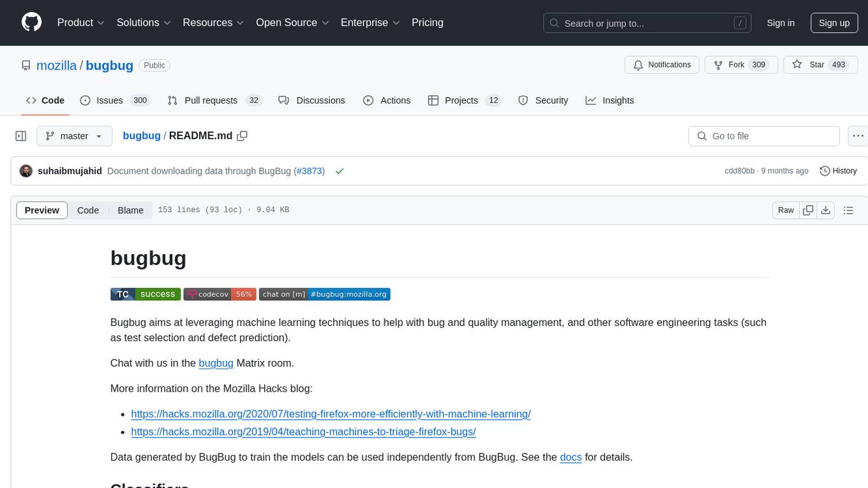The width and height of the screenshot is (868, 488).
Task: Click the TC success badge
Action: click(x=146, y=294)
